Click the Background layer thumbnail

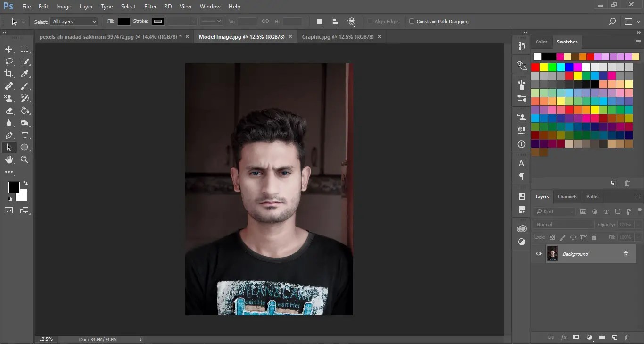coord(552,254)
